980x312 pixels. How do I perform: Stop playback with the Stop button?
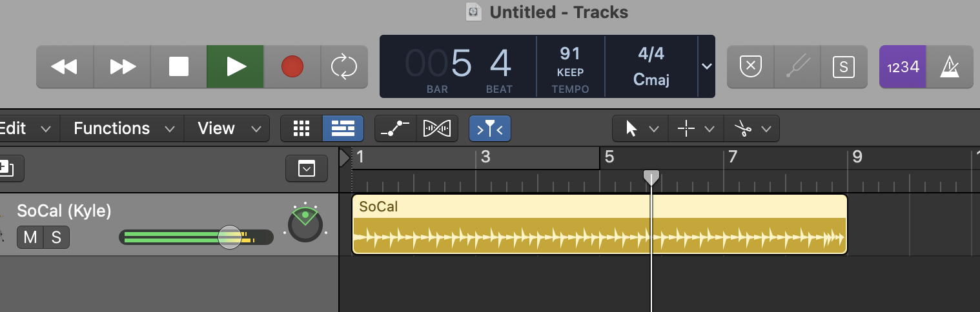[x=179, y=66]
